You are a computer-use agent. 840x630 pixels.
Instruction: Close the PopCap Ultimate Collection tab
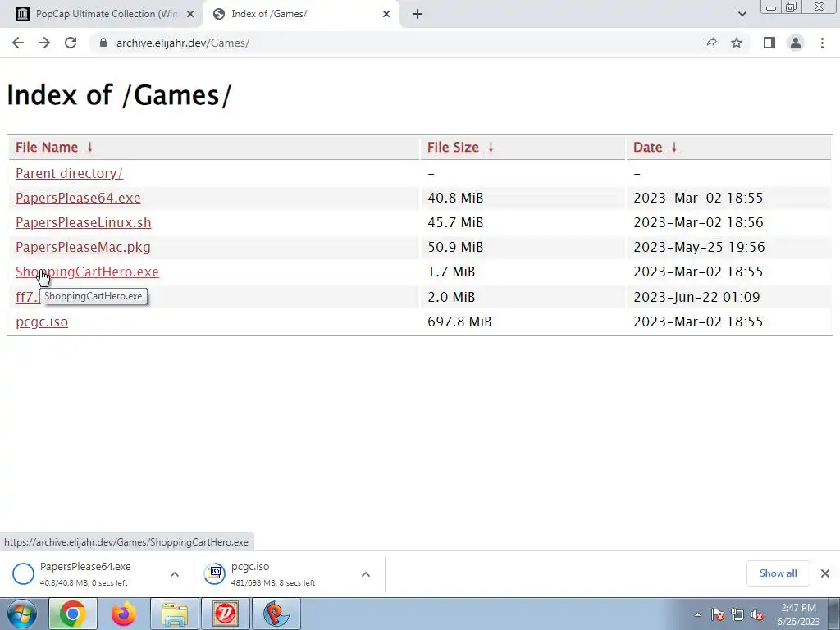click(x=189, y=15)
